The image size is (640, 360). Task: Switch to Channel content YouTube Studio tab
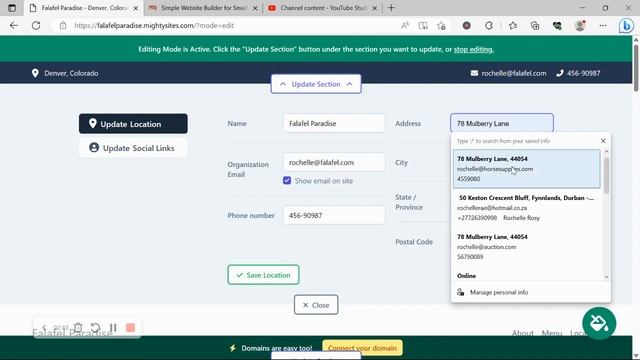[323, 8]
